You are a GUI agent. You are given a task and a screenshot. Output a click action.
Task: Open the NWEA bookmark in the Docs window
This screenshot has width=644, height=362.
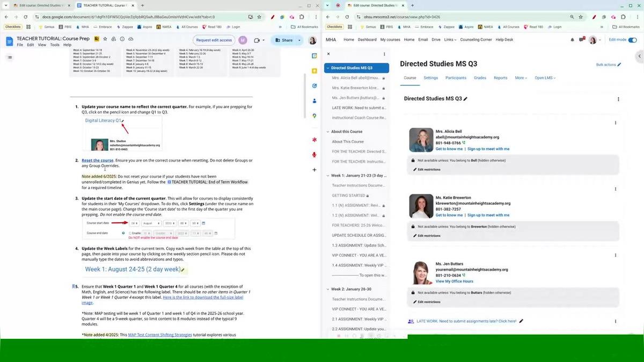tap(163, 27)
